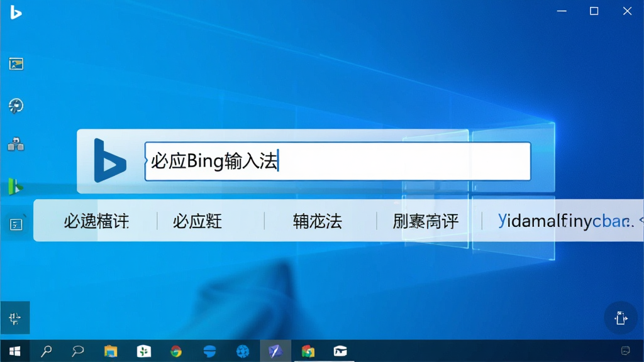
Task: Click the magnifier search icon on taskbar
Action: 46,351
